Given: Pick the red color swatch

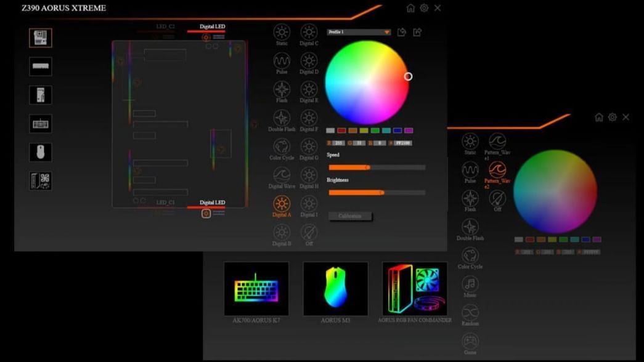Looking at the screenshot, I should tap(343, 130).
